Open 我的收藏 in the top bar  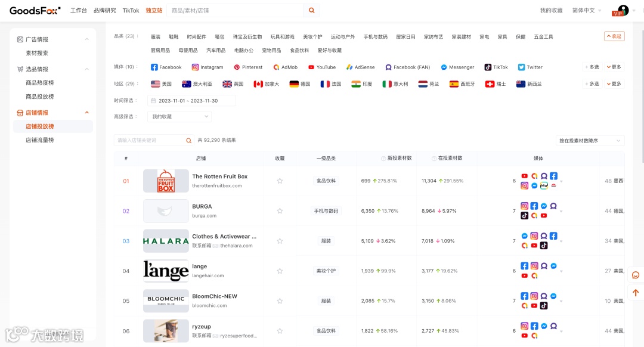[551, 11]
